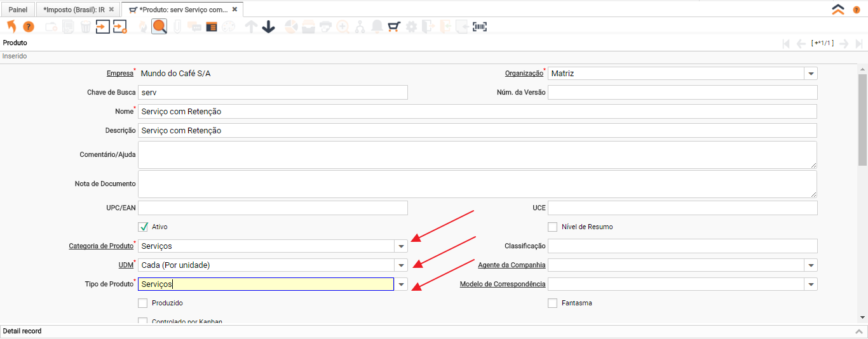Viewport: 868px width, 339px height.
Task: Uncheck the Ativo checkbox
Action: click(x=143, y=227)
